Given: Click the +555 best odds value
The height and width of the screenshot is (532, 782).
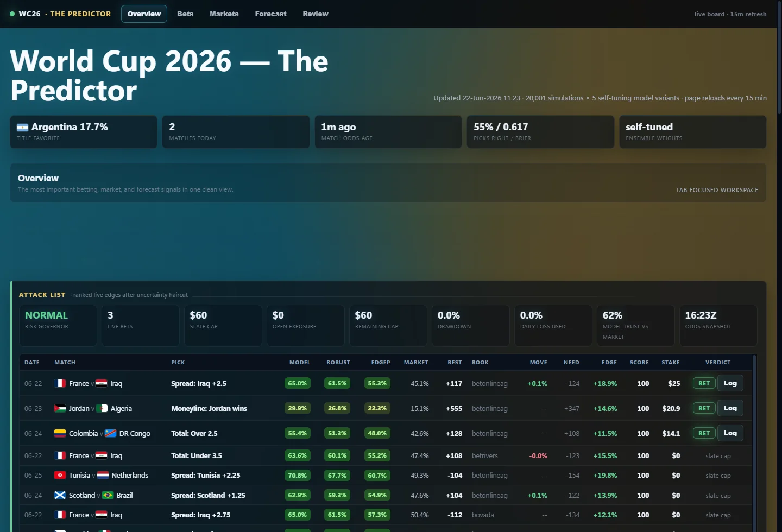Looking at the screenshot, I should click(x=454, y=408).
